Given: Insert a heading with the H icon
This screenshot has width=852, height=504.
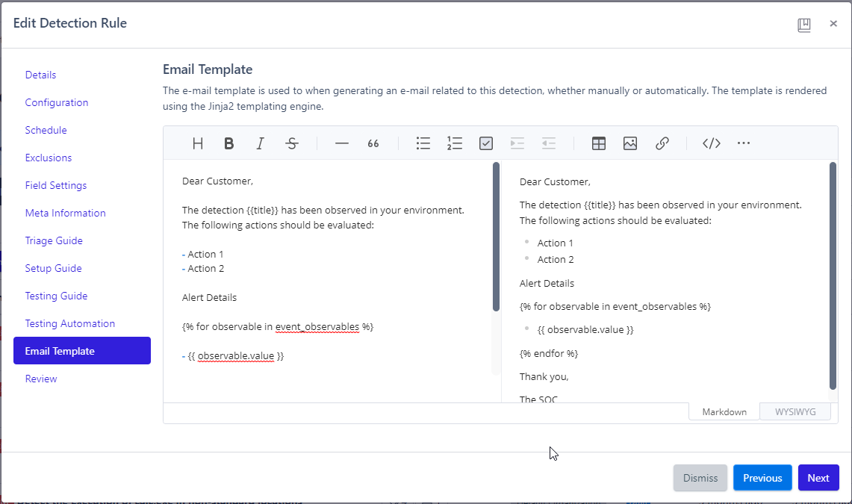Looking at the screenshot, I should pyautogui.click(x=198, y=143).
